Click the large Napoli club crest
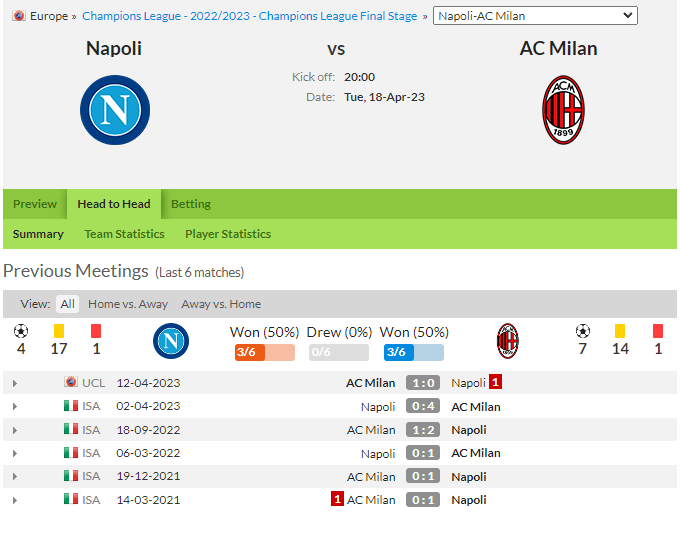The height and width of the screenshot is (548, 680). pos(115,110)
